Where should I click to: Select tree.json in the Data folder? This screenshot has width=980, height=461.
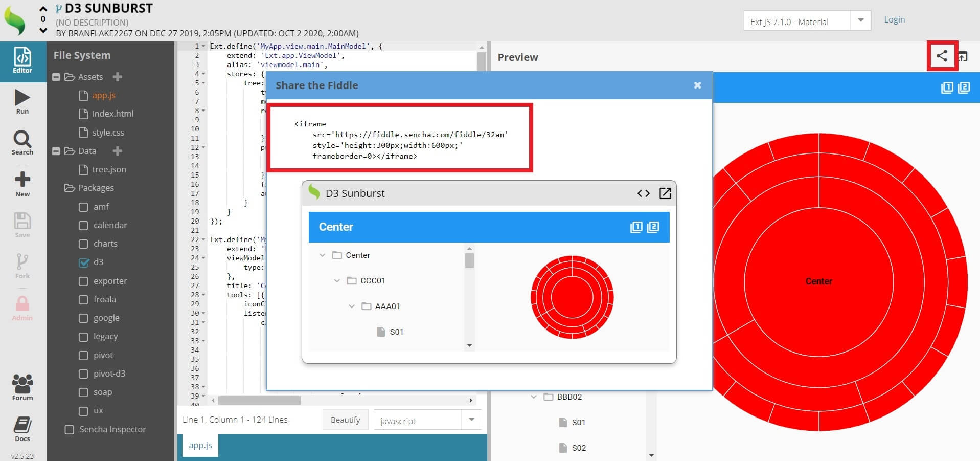pos(109,169)
